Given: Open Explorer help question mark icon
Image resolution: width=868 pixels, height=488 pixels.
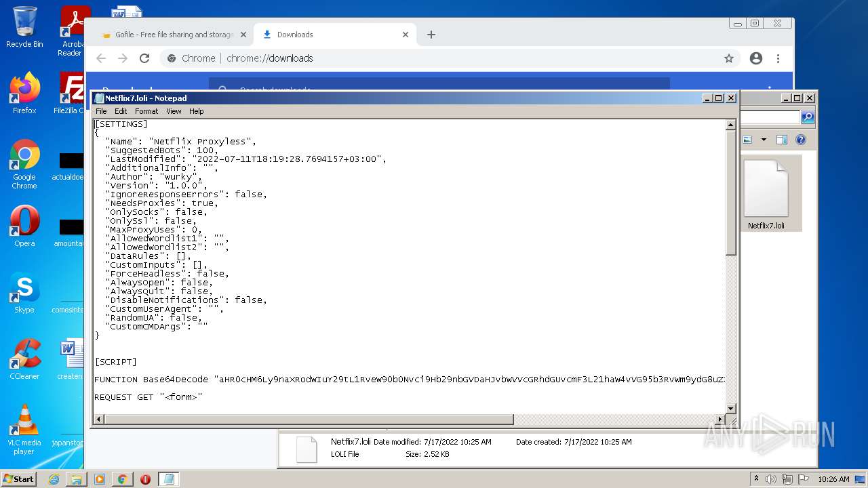Looking at the screenshot, I should click(801, 140).
